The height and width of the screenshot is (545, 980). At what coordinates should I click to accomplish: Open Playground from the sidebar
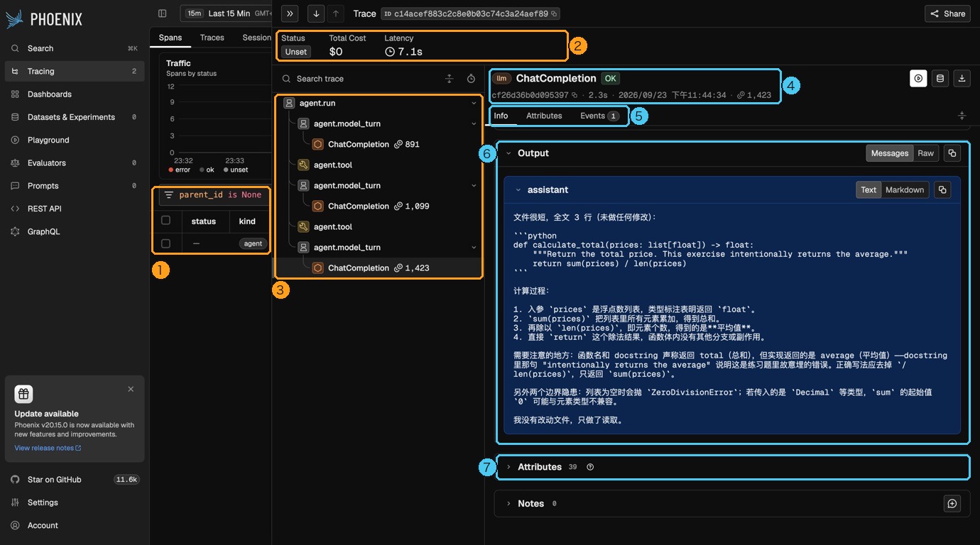tap(75, 140)
